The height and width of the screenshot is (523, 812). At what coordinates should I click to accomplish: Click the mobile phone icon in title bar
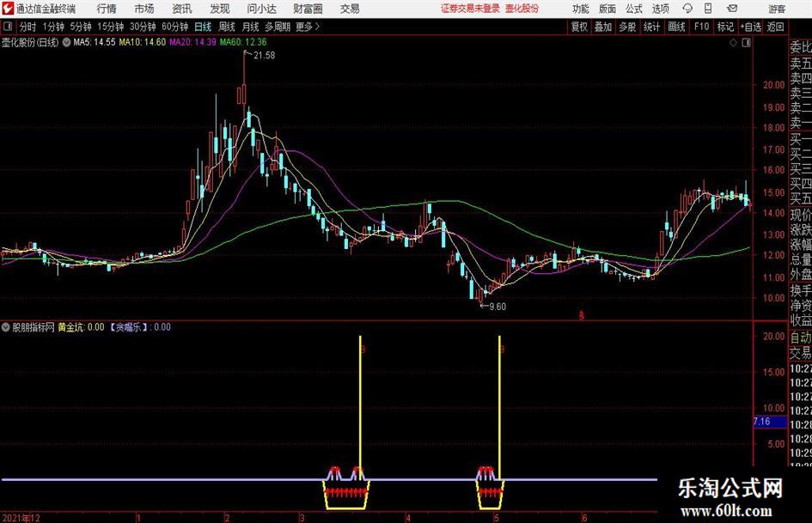[708, 9]
